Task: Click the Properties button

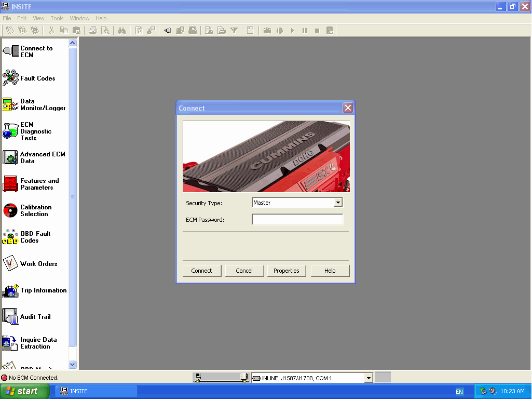Action: pyautogui.click(x=287, y=271)
